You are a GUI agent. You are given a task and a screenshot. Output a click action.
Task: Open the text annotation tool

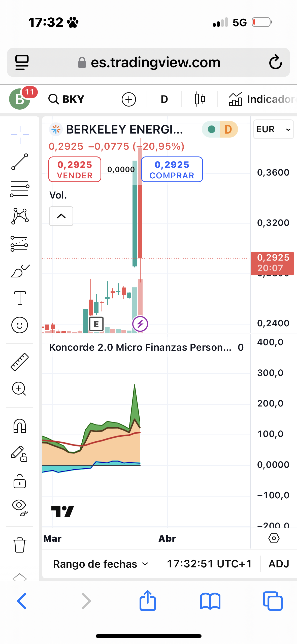(20, 298)
